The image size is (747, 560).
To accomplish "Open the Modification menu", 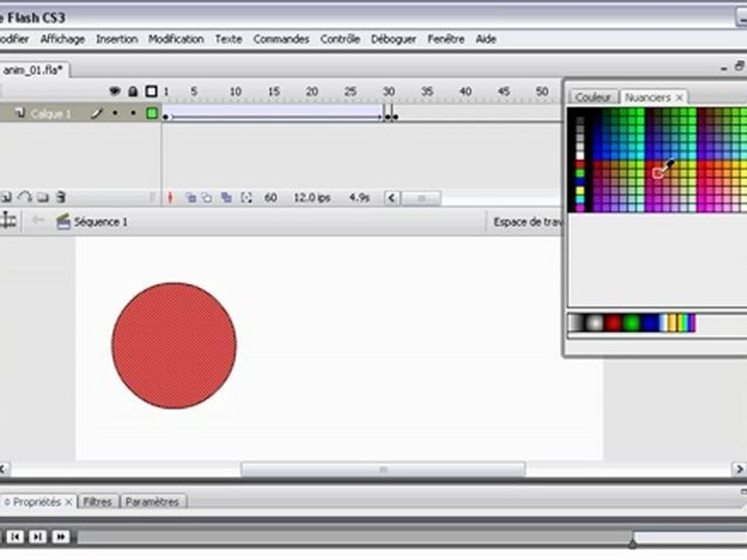I will (176, 39).
